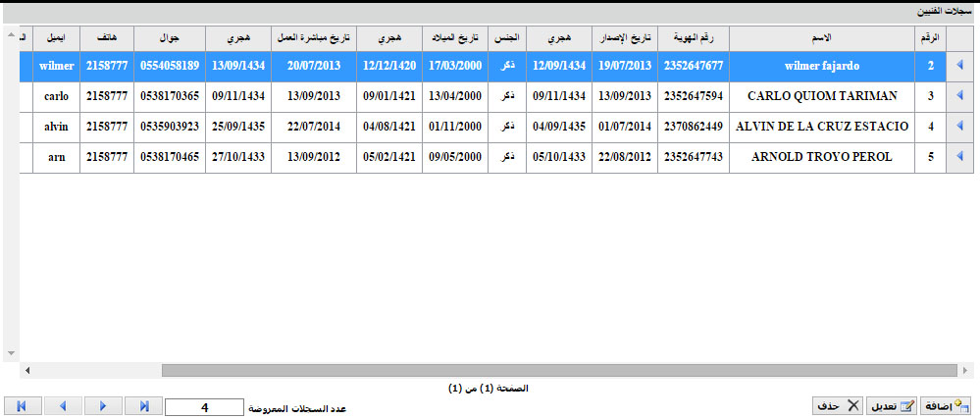Click the row arrow for ARNOLD TROYO PEROL

pos(958,156)
